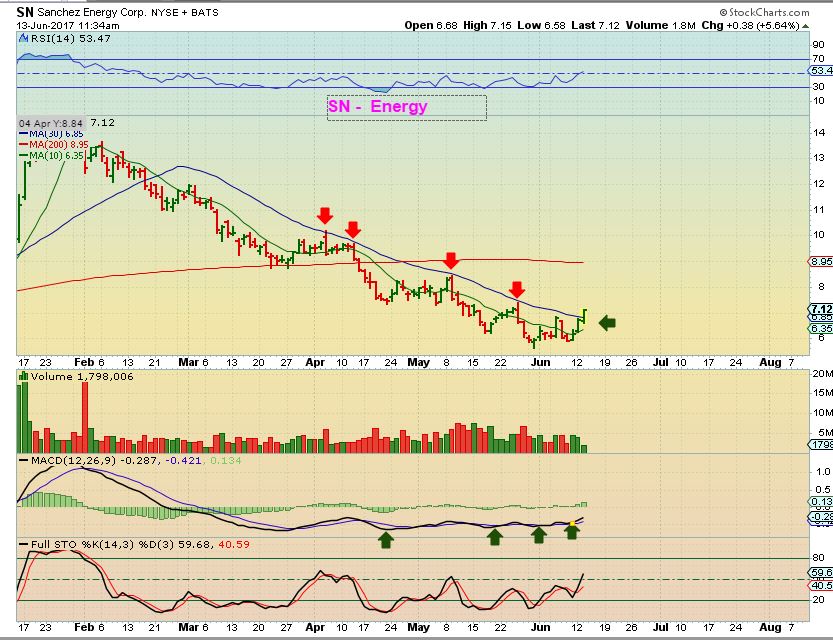The image size is (833, 640).
Task: Click the -0.421 MACD signal value
Action: [183, 460]
